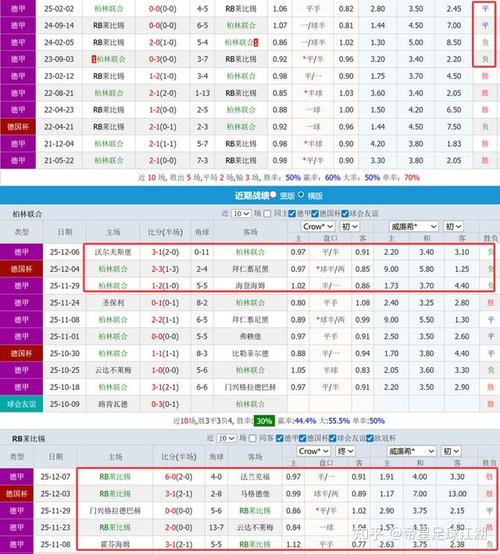The width and height of the screenshot is (500, 554).
Task: Click odds 9.00 in the 25-11-08 柏林联合 row
Action: coord(391,320)
